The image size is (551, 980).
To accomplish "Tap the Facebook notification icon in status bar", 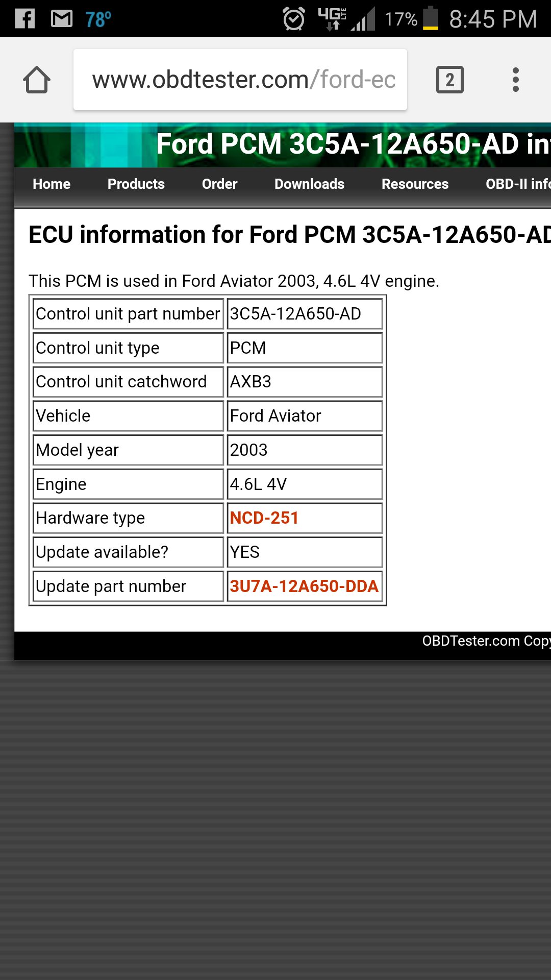I will pos(24,19).
